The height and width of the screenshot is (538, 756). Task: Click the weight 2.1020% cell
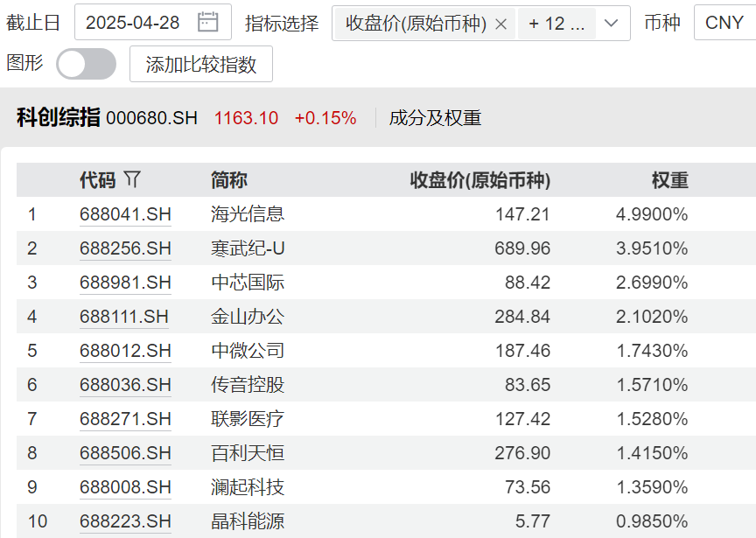[652, 317]
